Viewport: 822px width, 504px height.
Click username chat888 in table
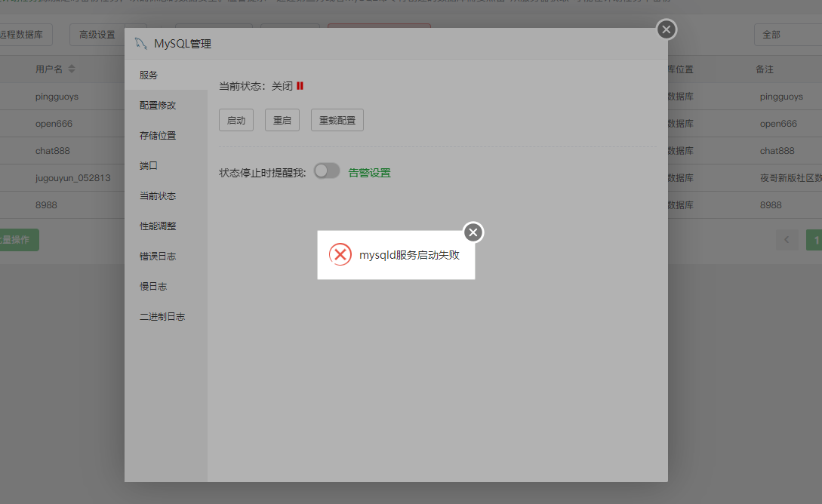52,151
